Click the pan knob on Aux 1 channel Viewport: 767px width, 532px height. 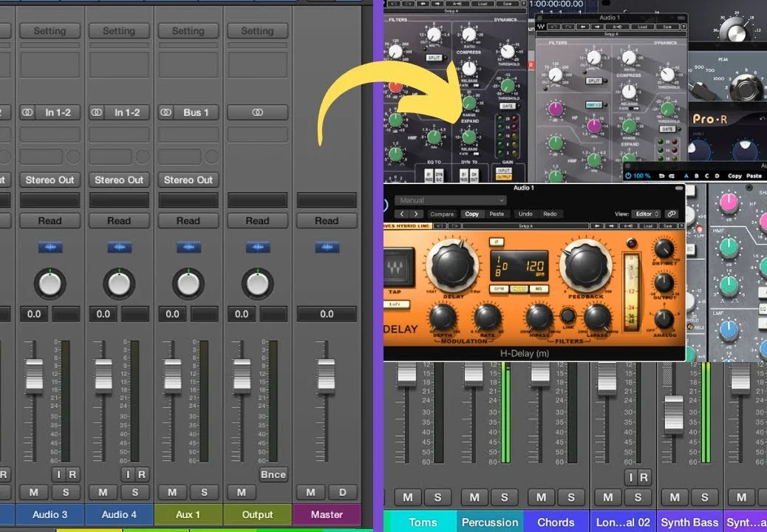[188, 284]
